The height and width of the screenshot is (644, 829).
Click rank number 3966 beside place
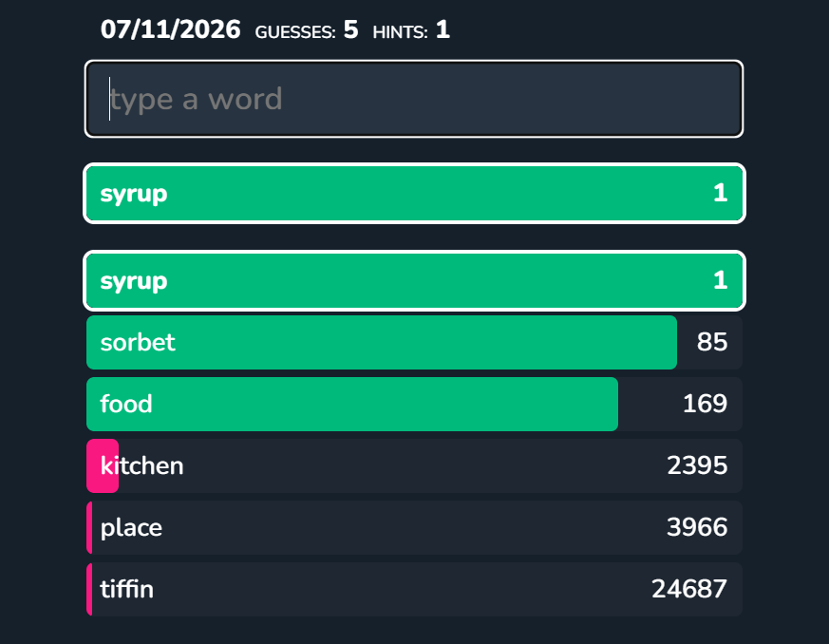[697, 528]
